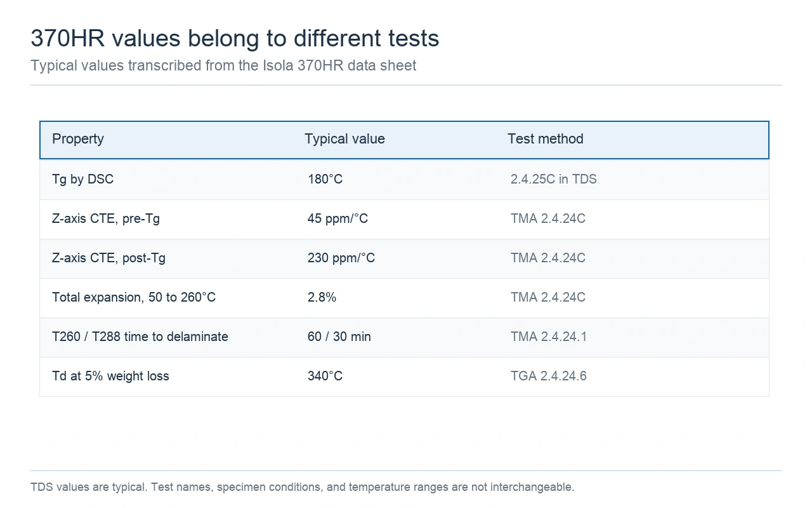Screen dimensions: 812x508
Task: Click the TDS values footnote text
Action: tap(302, 488)
